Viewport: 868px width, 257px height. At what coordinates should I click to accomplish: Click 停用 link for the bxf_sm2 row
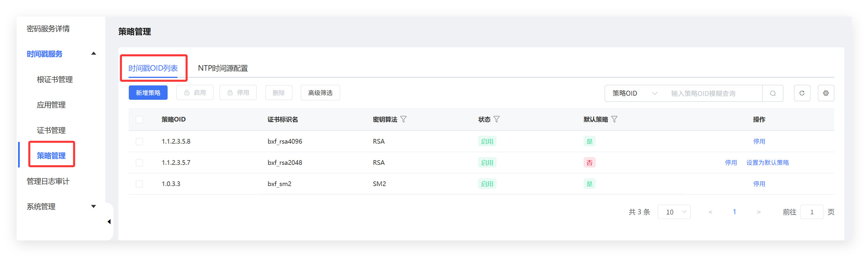point(759,184)
